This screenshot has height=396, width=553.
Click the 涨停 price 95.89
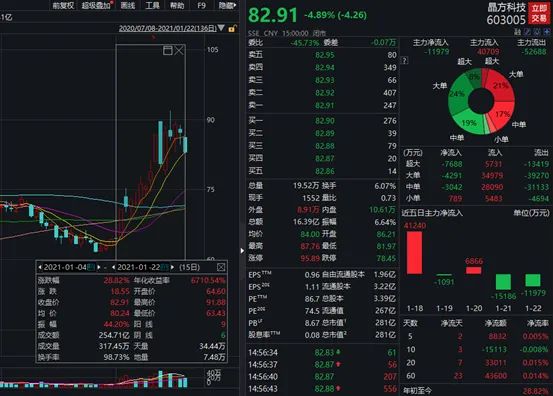pyautogui.click(x=310, y=258)
